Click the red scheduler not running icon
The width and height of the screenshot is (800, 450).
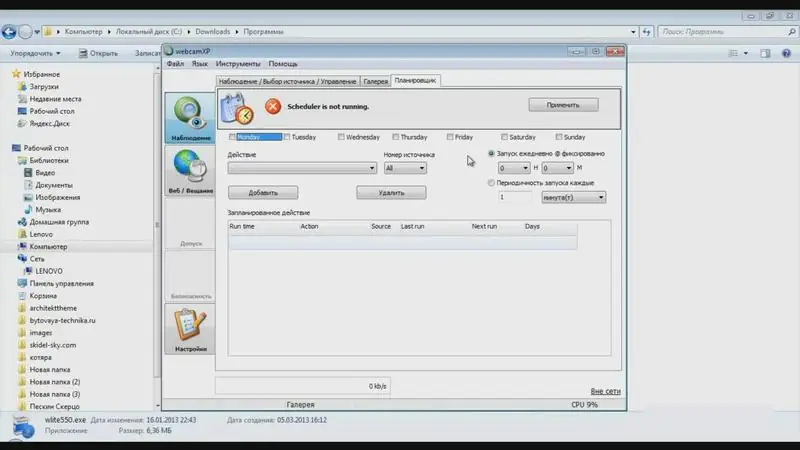(x=273, y=106)
